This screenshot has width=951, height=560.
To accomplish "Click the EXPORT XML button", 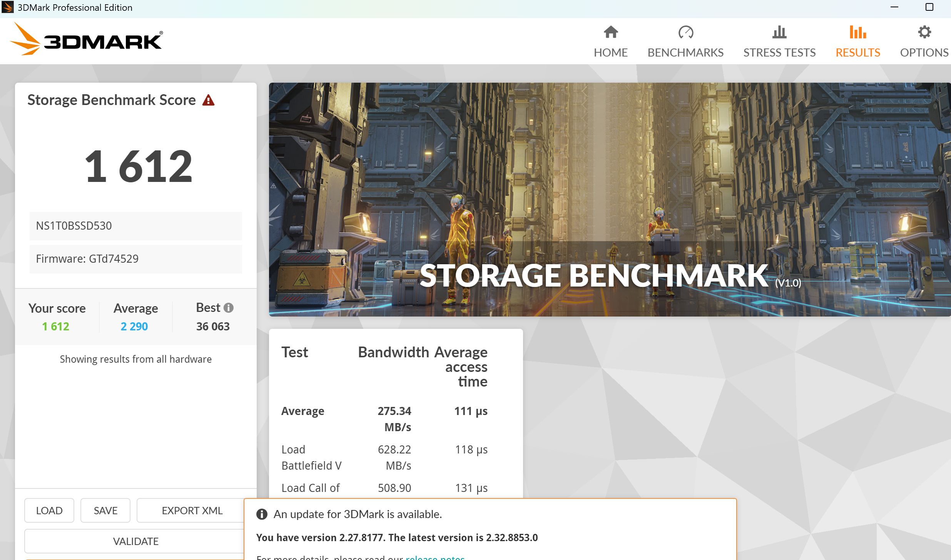I will tap(192, 510).
